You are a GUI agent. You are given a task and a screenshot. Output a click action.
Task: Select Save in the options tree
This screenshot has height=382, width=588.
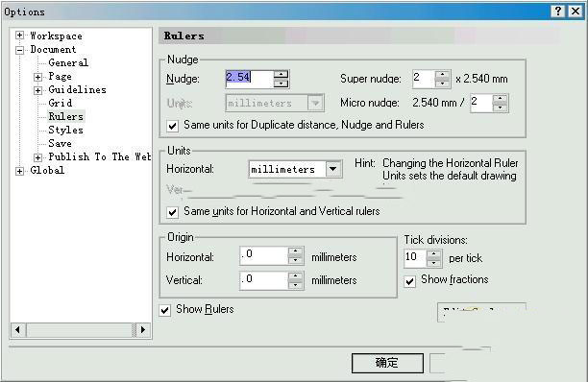point(60,143)
